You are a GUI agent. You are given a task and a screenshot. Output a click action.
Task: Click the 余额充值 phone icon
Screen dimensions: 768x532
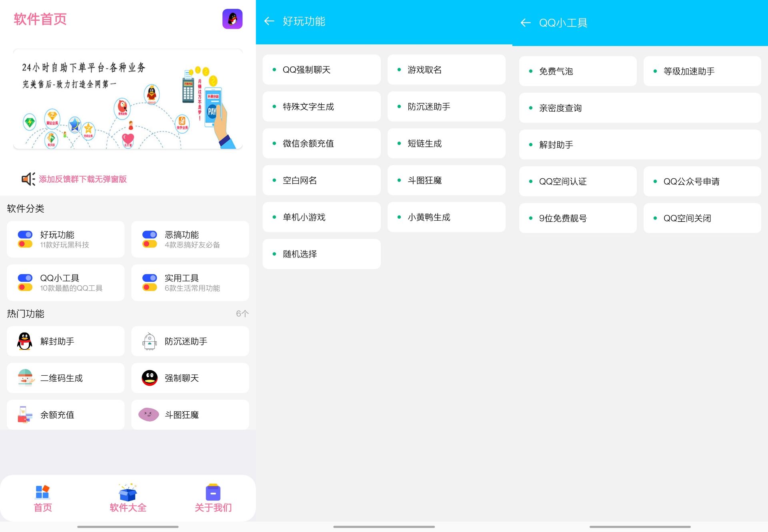pyautogui.click(x=24, y=414)
